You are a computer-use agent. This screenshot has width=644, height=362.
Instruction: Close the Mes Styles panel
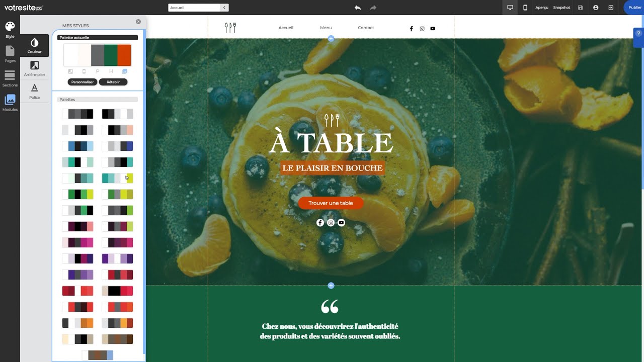point(138,22)
